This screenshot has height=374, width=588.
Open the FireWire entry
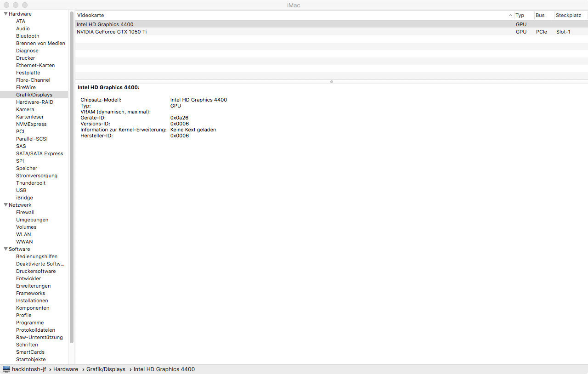(x=26, y=87)
